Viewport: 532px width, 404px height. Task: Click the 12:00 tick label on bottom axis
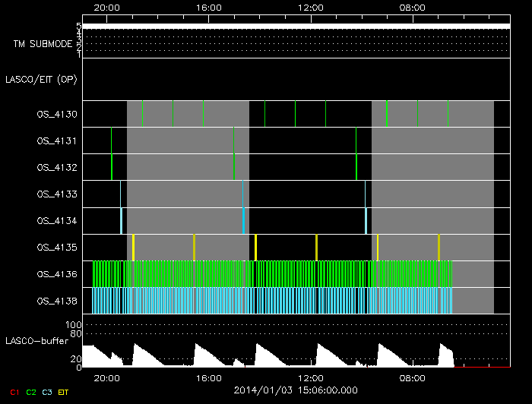pos(311,377)
